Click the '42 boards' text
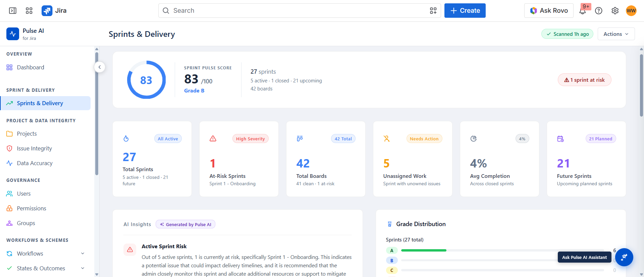Viewport: 644px width, 277px height. click(262, 89)
